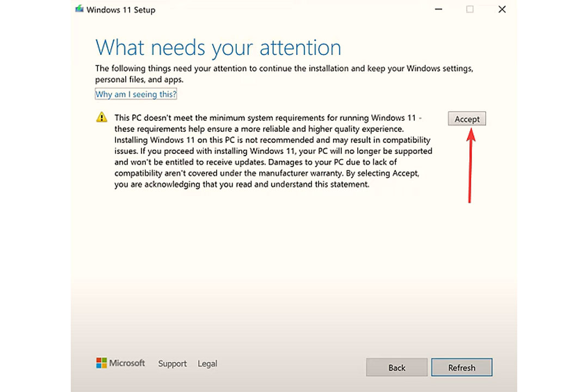
Task: Click the 'This PC doesn't meet the minimum' warning text
Action: pos(273,151)
